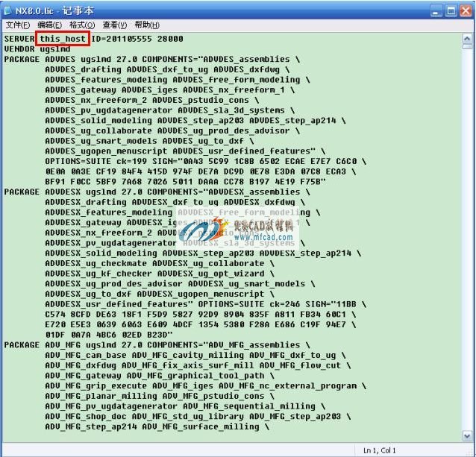Click on ADVDES_solid_modeling text
This screenshot has height=457, width=476.
[98, 121]
